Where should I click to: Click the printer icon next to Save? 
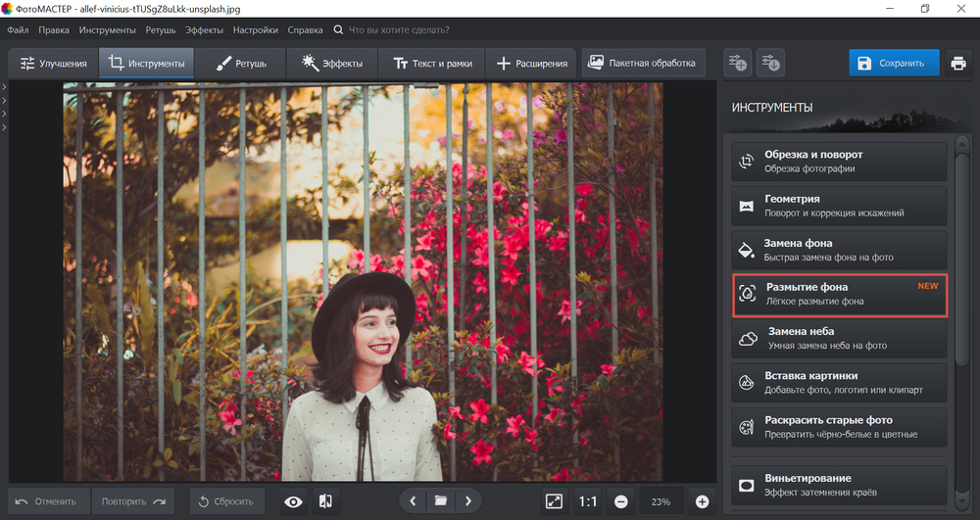pyautogui.click(x=957, y=64)
